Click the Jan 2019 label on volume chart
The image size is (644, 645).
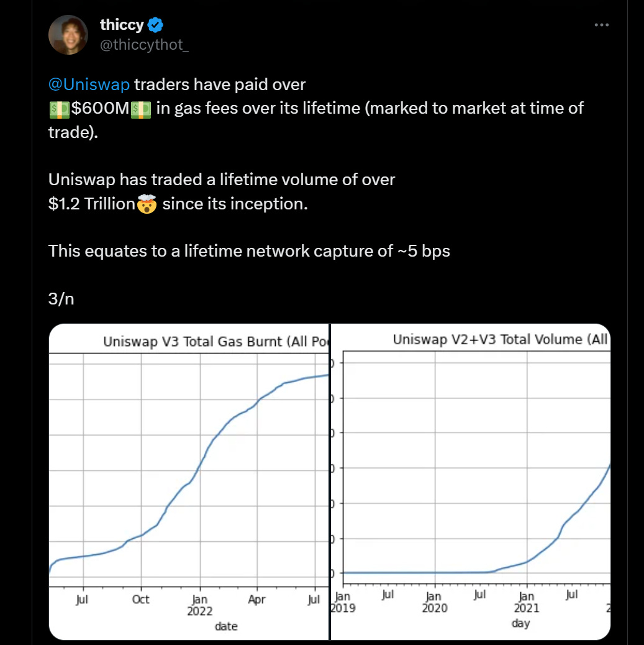click(x=343, y=602)
